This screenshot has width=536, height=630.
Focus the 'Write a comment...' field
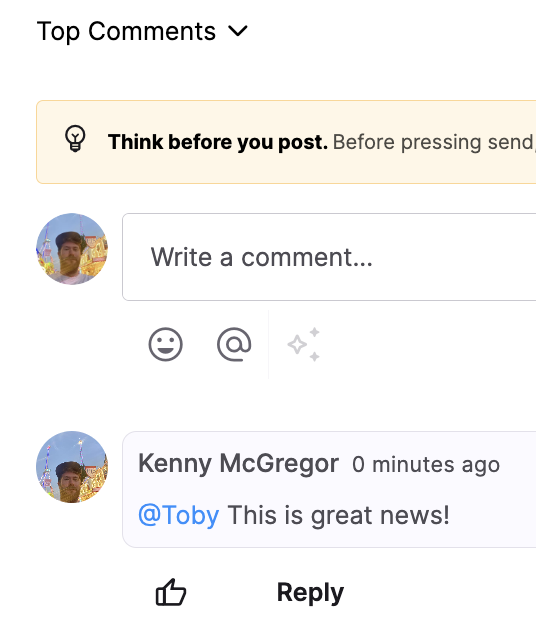[329, 257]
